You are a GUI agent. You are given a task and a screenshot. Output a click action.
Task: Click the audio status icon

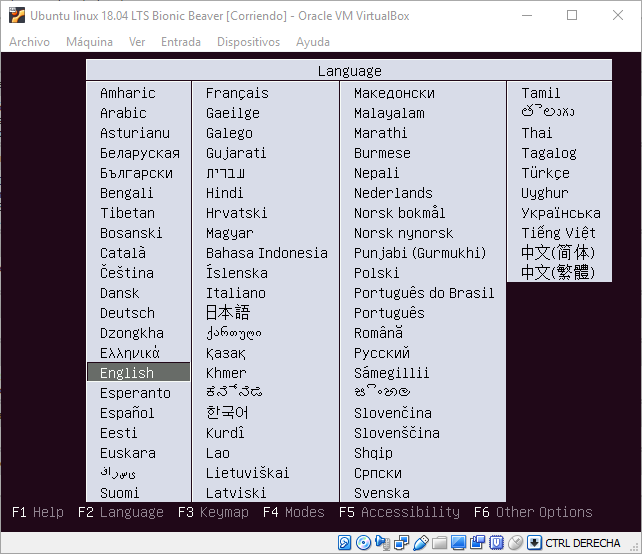tap(382, 543)
